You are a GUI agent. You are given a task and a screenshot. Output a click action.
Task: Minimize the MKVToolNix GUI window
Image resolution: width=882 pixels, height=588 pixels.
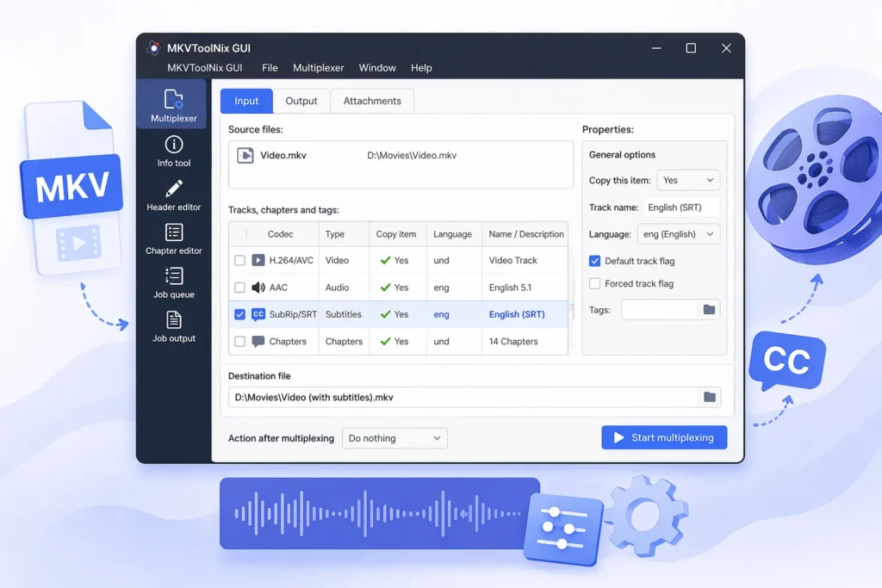(x=655, y=48)
